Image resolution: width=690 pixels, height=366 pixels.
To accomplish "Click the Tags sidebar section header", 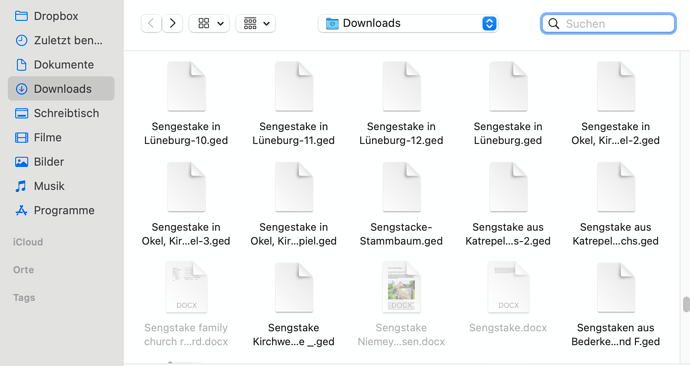I will pyautogui.click(x=24, y=298).
